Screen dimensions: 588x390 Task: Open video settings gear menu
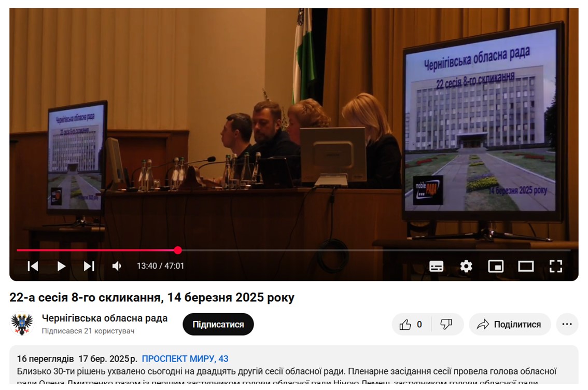pyautogui.click(x=466, y=266)
